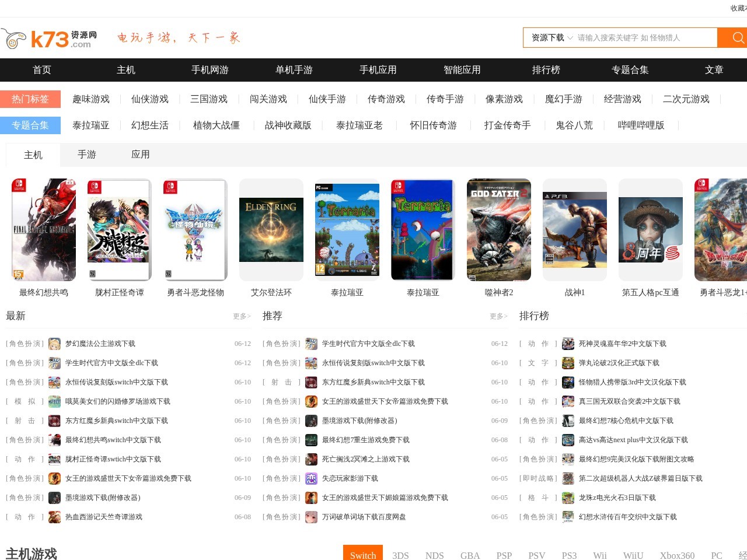
Task: Open the k73 site logo
Action: pos(49,39)
